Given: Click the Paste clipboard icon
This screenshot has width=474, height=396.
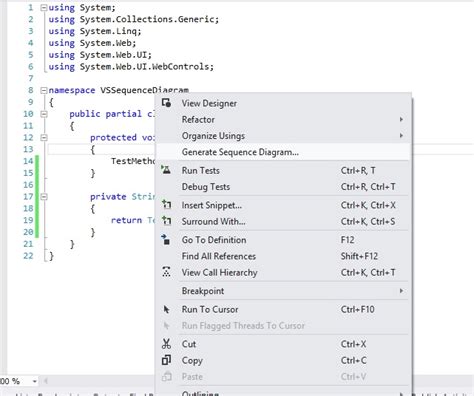Looking at the screenshot, I should pos(166,376).
